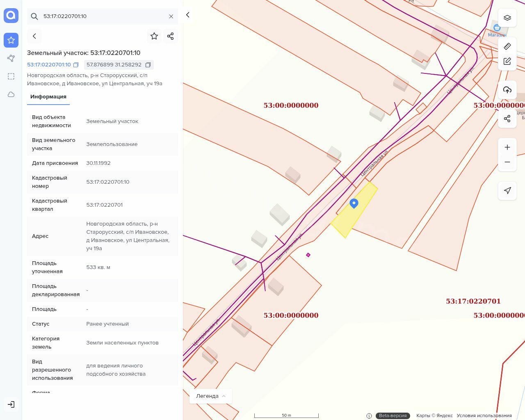Activate the draw/edit tool on map
Image resolution: width=525 pixels, height=420 pixels.
(x=507, y=61)
